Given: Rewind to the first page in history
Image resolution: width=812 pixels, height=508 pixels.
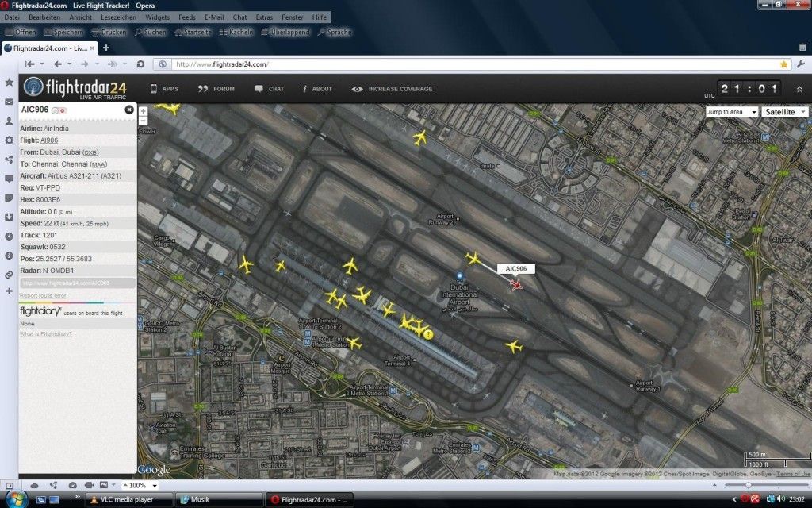Looking at the screenshot, I should point(29,64).
